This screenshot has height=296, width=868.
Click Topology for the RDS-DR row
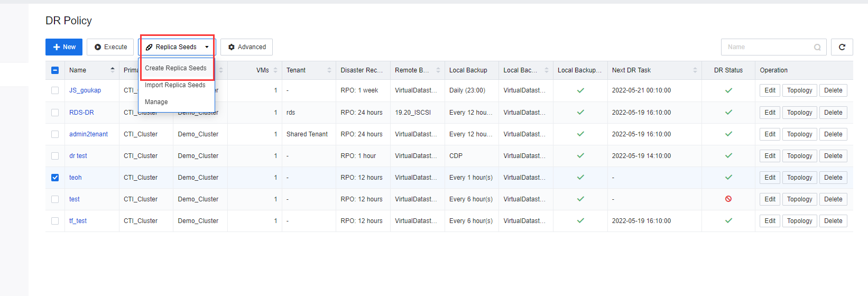pos(799,113)
